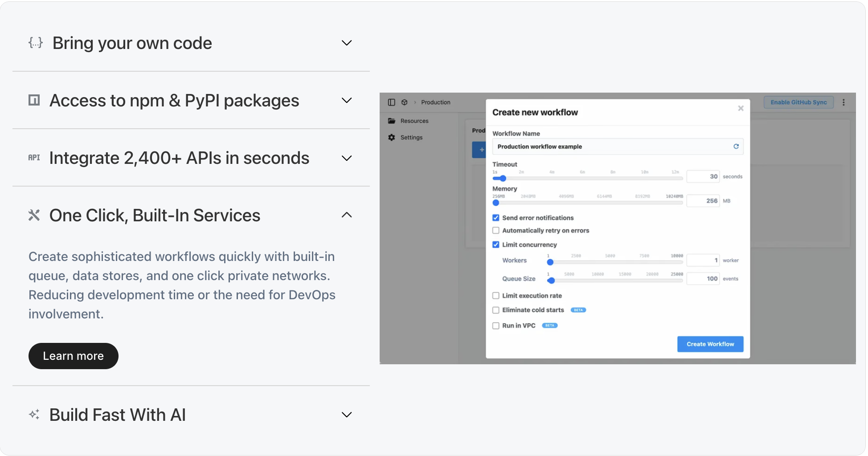868x456 pixels.
Task: Expand Bring your own code section
Action: (x=347, y=43)
